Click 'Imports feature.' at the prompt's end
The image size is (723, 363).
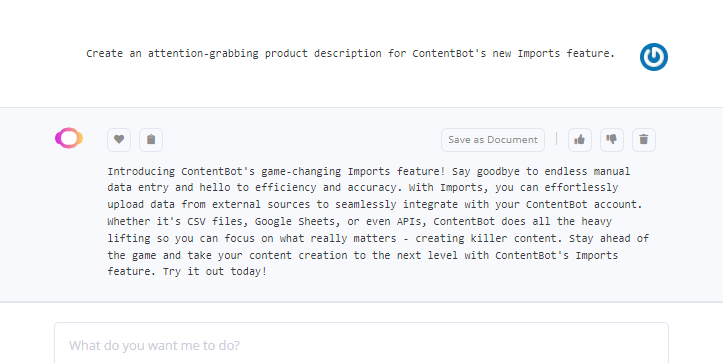[x=566, y=54]
